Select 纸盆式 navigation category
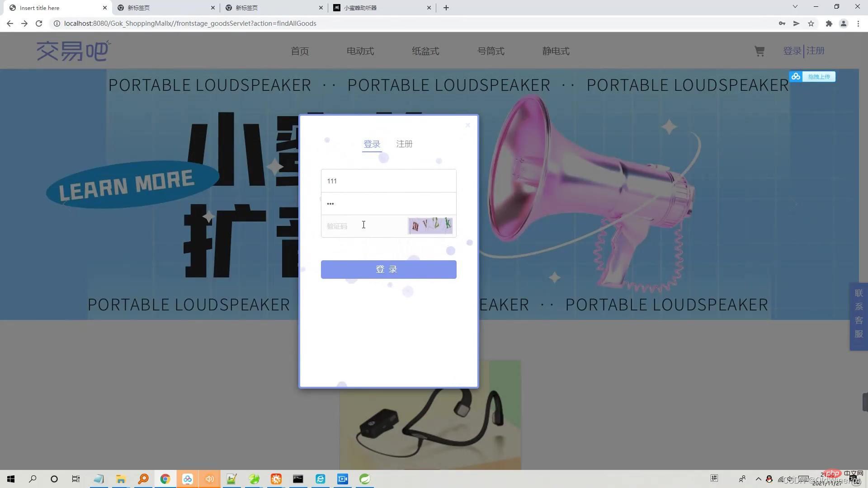Image resolution: width=868 pixels, height=488 pixels. (x=425, y=51)
